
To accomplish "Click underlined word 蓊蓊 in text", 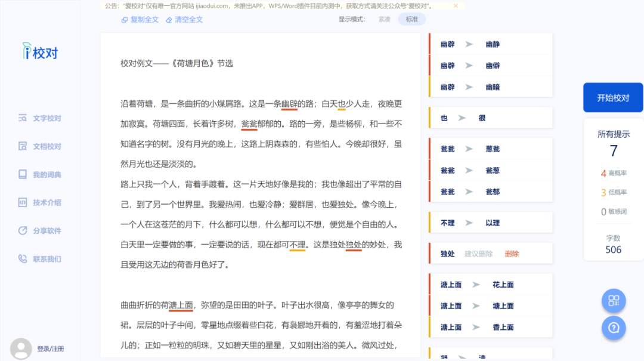I will pos(249,124).
